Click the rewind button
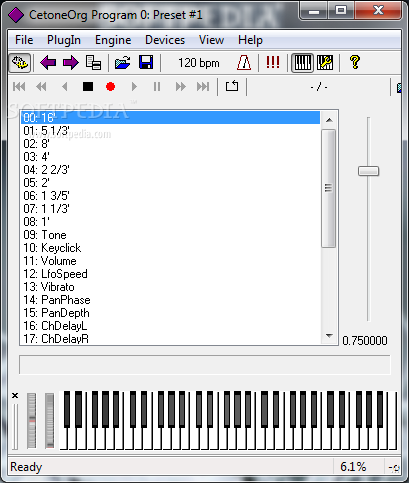 tap(41, 87)
